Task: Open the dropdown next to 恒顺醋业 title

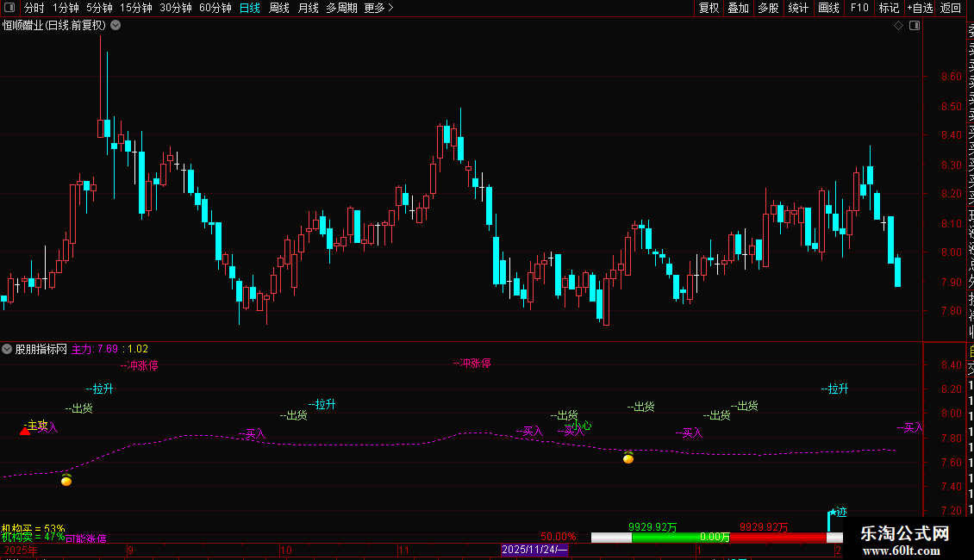Action: click(116, 26)
